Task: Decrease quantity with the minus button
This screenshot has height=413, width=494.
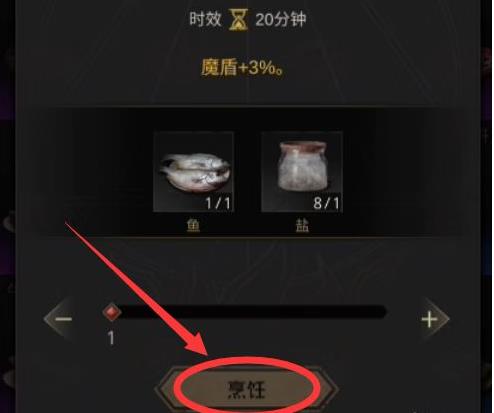Action: (x=63, y=319)
